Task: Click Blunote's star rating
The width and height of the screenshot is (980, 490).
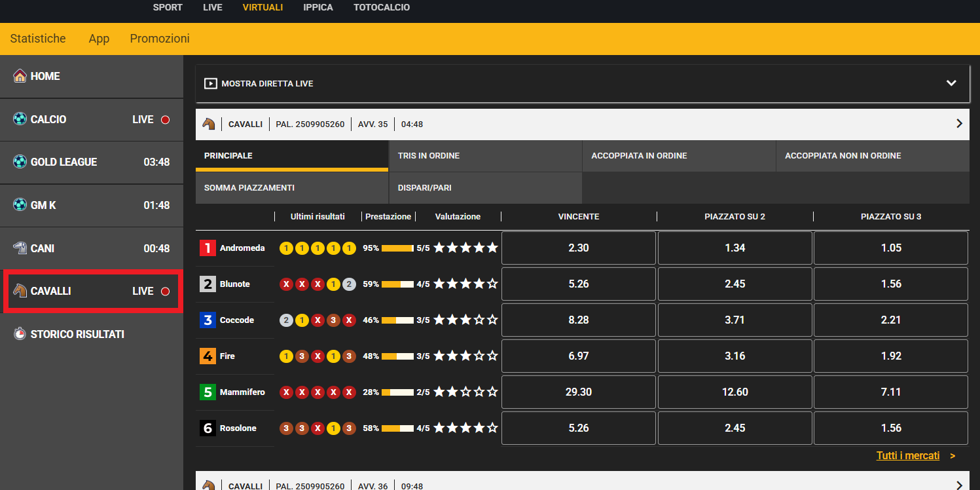Action: (x=465, y=284)
